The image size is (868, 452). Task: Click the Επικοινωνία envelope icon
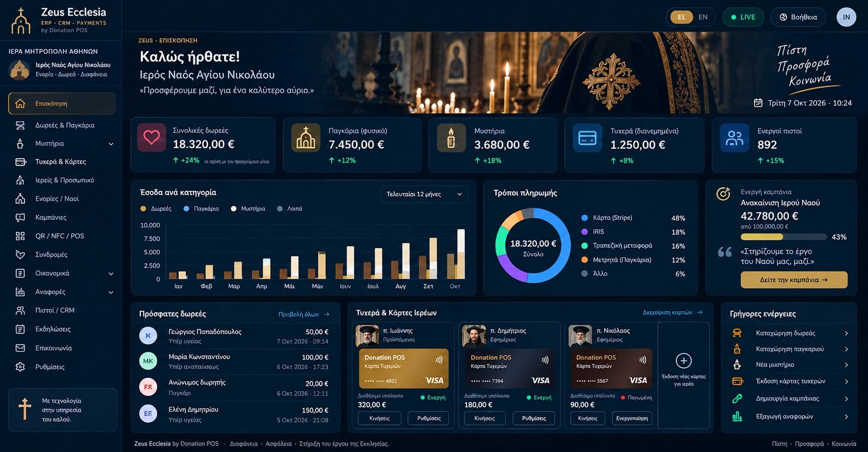pyautogui.click(x=20, y=348)
